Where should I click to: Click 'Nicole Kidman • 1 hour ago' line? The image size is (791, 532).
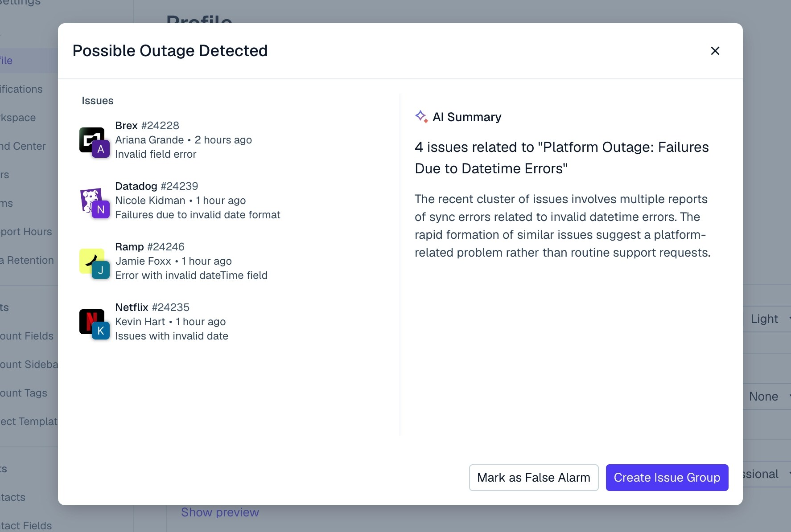coord(181,201)
